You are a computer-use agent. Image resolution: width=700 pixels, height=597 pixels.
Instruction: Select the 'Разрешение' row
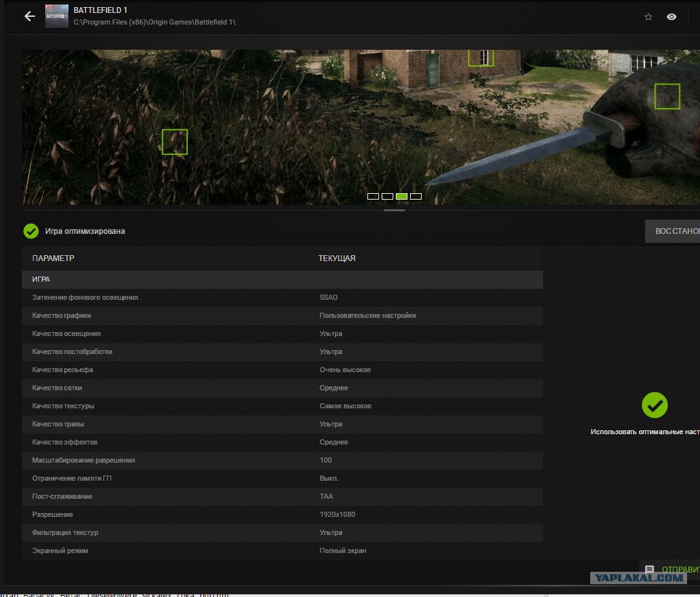[283, 514]
